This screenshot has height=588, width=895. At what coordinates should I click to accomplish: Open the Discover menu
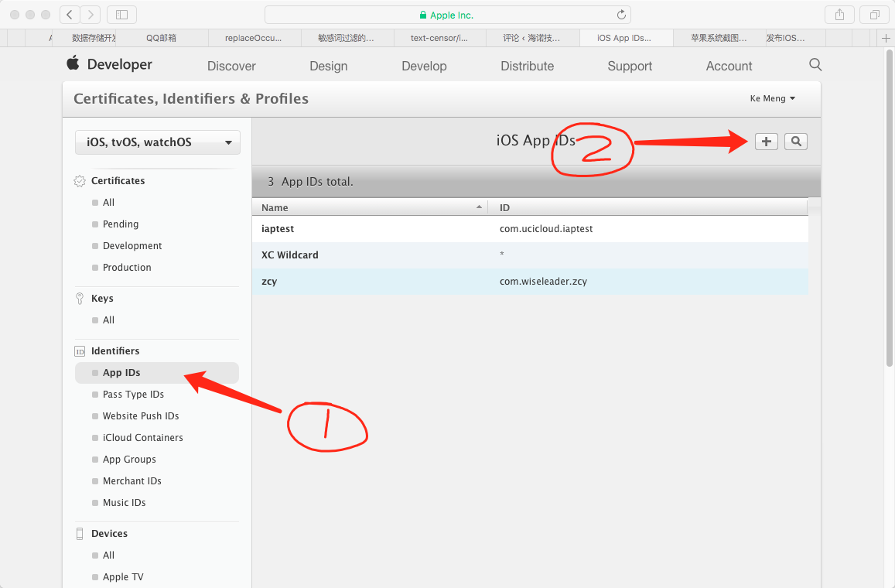(231, 67)
